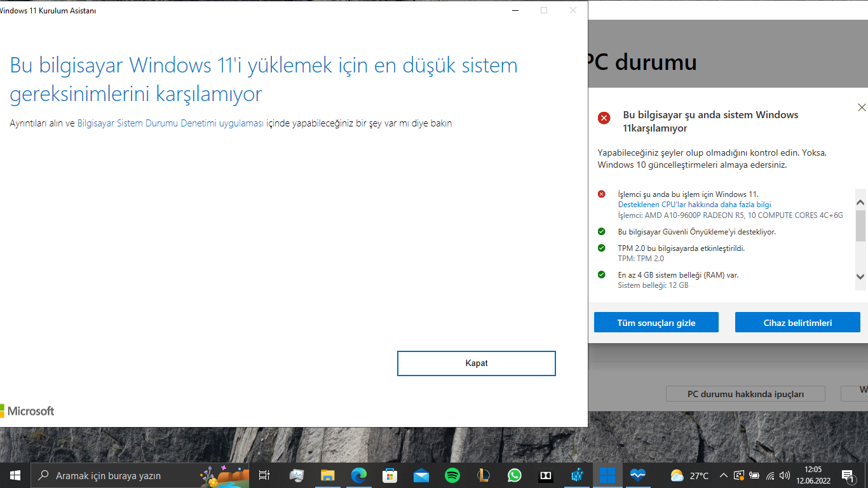Open the Windows Start menu

[15, 475]
